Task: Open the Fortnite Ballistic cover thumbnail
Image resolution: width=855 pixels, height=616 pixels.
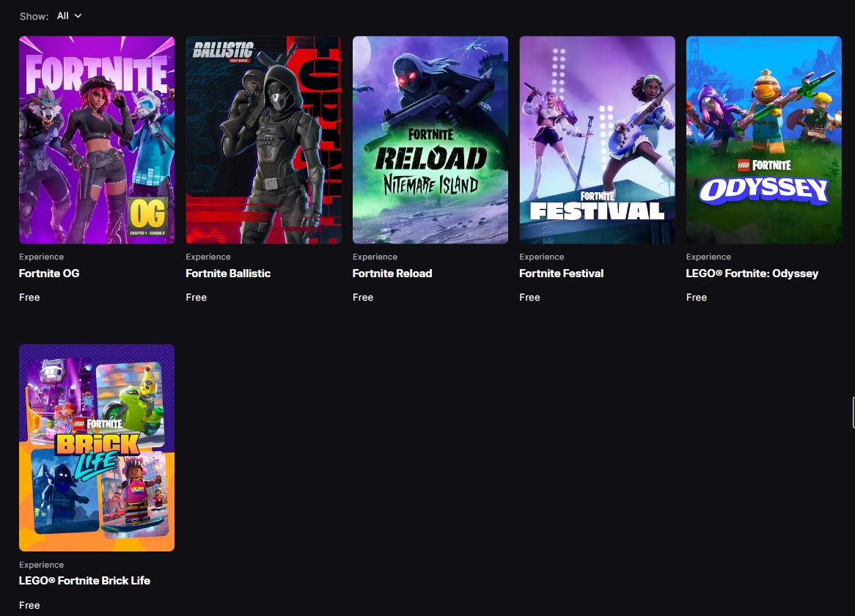Action: [263, 140]
